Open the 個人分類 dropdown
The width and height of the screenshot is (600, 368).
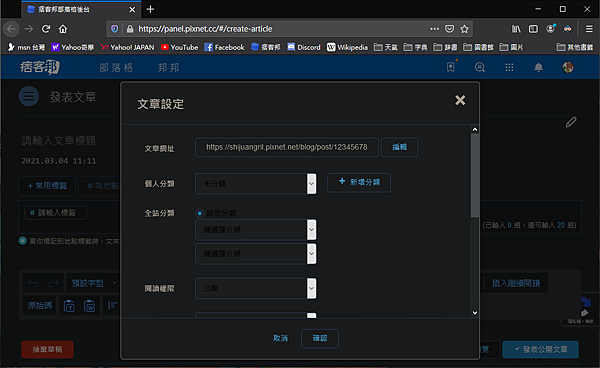[x=256, y=184]
